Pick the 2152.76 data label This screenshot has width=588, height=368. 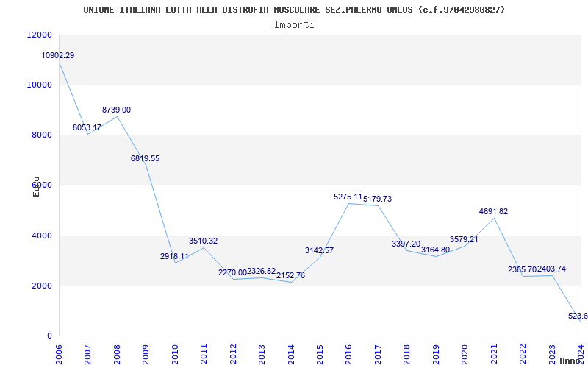pyautogui.click(x=290, y=275)
